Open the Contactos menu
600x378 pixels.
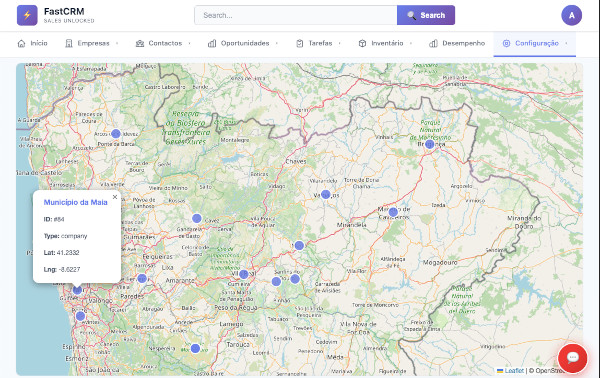coord(163,43)
